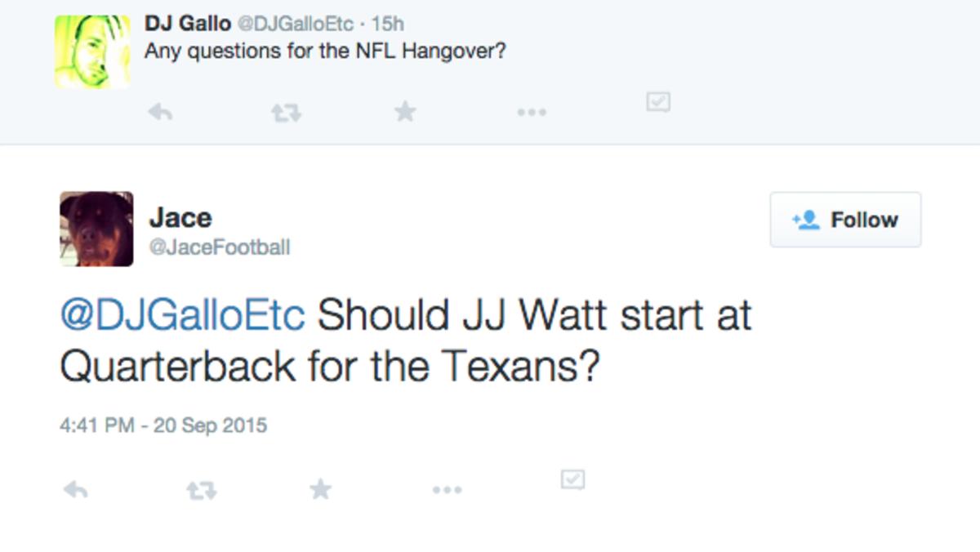
Task: Star Jace's tweet as a favorite
Action: (x=322, y=487)
